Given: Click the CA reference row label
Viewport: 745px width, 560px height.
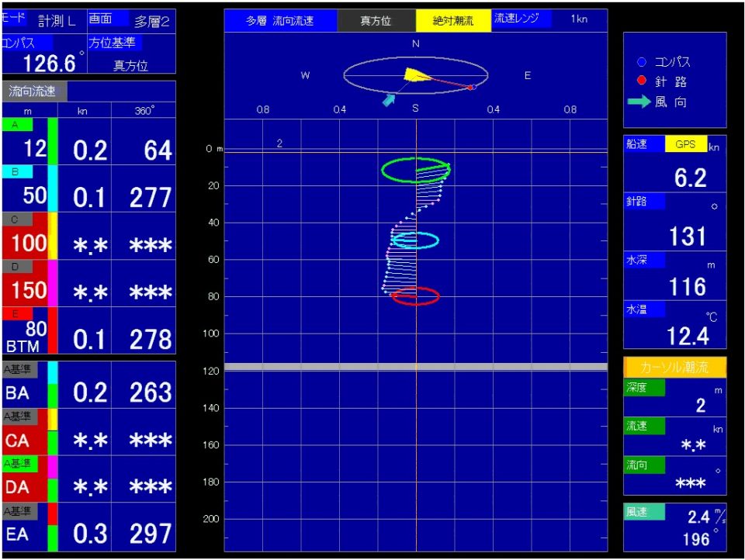Looking at the screenshot, I should click(x=17, y=441).
